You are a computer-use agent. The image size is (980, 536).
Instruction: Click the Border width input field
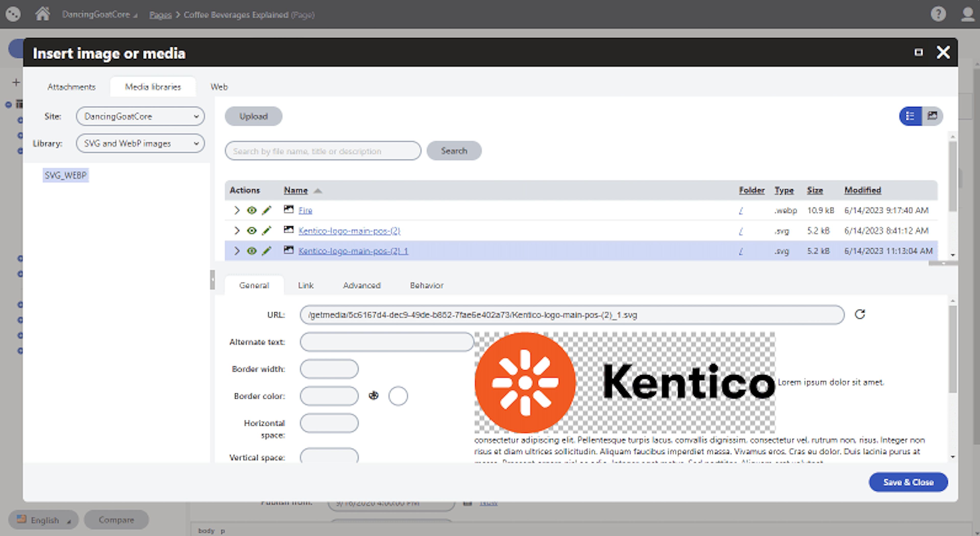[329, 369]
